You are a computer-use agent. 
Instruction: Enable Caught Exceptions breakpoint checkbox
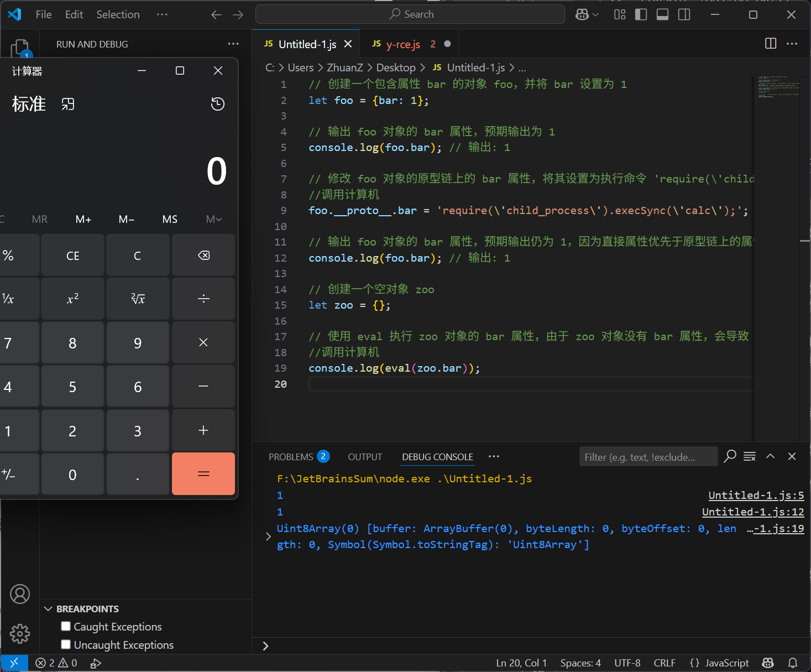click(x=66, y=626)
